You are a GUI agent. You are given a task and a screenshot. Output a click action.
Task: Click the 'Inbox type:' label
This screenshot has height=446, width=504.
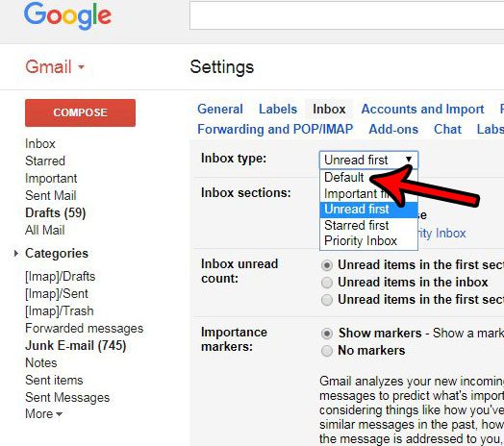pyautogui.click(x=234, y=159)
